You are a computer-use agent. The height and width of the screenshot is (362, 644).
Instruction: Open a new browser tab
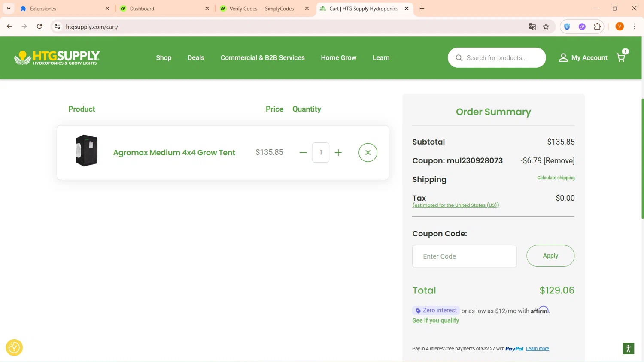click(422, 9)
